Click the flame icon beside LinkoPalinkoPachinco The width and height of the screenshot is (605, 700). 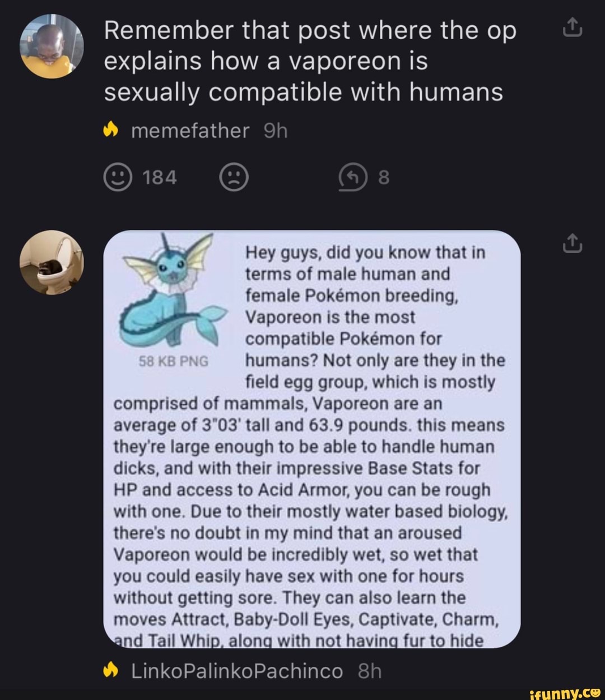[111, 670]
